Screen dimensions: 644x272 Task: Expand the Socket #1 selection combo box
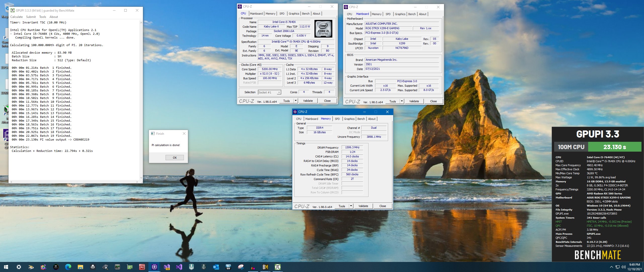269,92
